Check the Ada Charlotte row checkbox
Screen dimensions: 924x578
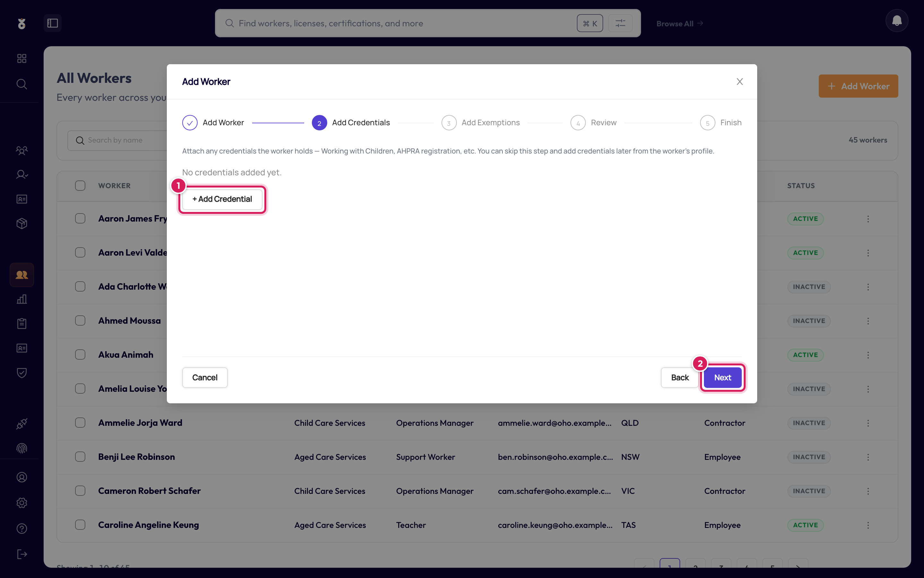pos(80,287)
